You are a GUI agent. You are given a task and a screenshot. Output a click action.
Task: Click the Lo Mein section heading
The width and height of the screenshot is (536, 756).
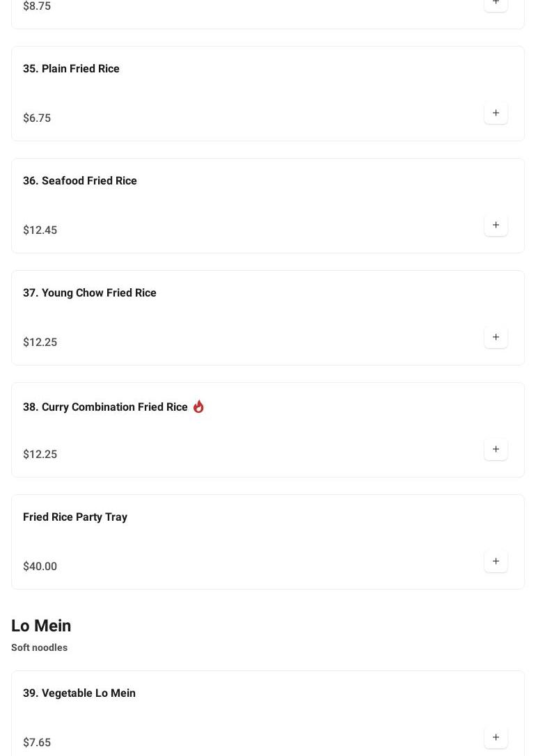pyautogui.click(x=41, y=625)
